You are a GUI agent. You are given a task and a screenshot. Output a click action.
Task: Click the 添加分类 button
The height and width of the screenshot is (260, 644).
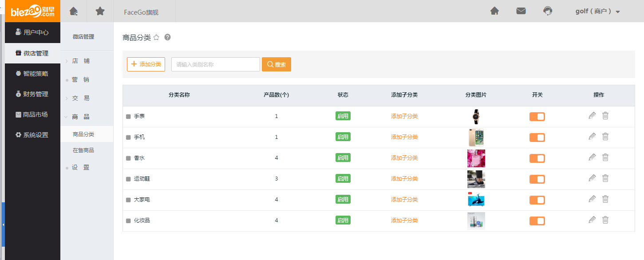(x=146, y=64)
